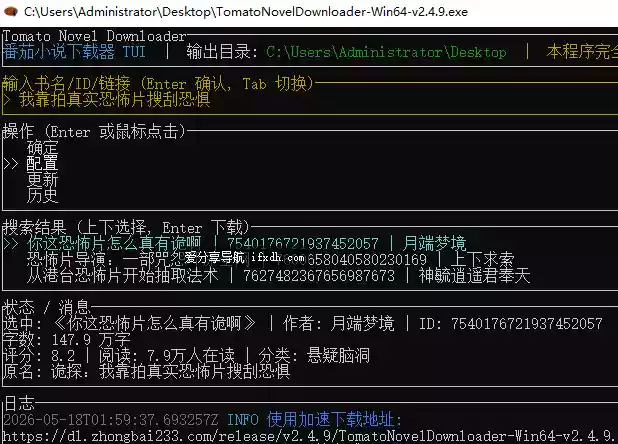Click the word count 147.9 万字

click(91, 340)
